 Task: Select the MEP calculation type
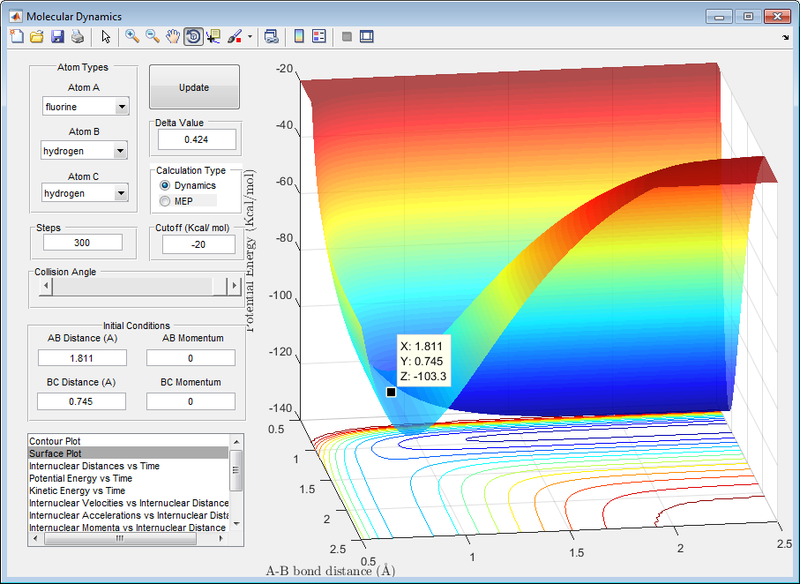pos(165,201)
